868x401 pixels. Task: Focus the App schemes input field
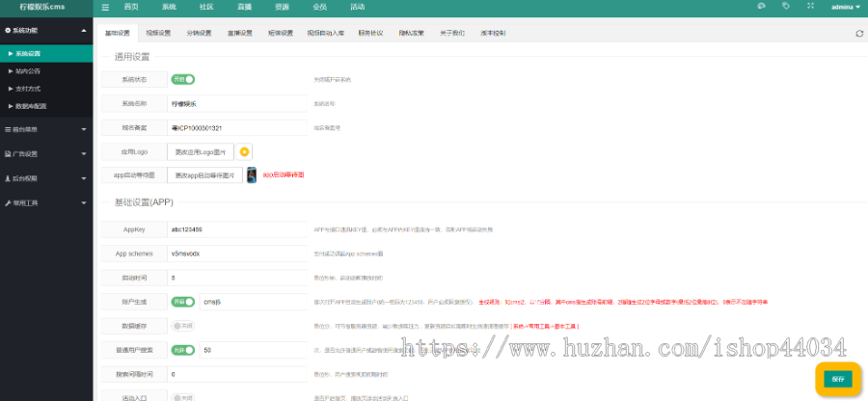[x=237, y=254]
